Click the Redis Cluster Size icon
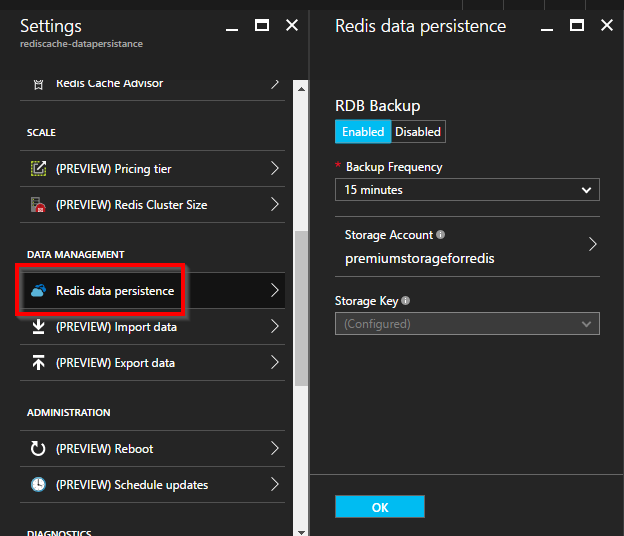This screenshot has width=624, height=536. (39, 205)
